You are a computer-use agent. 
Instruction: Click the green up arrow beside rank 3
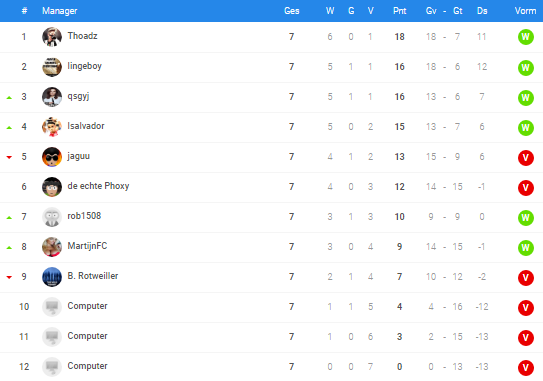pyautogui.click(x=9, y=98)
